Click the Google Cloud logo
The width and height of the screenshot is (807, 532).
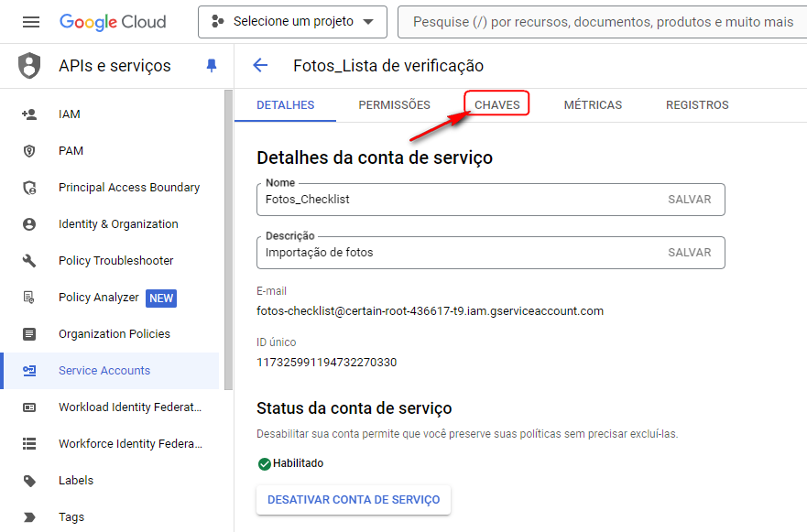113,22
